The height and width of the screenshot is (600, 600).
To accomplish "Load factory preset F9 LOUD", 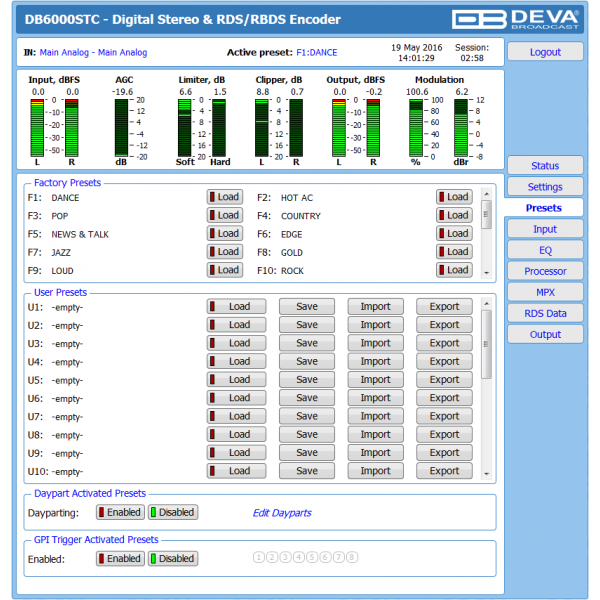I will pos(225,270).
